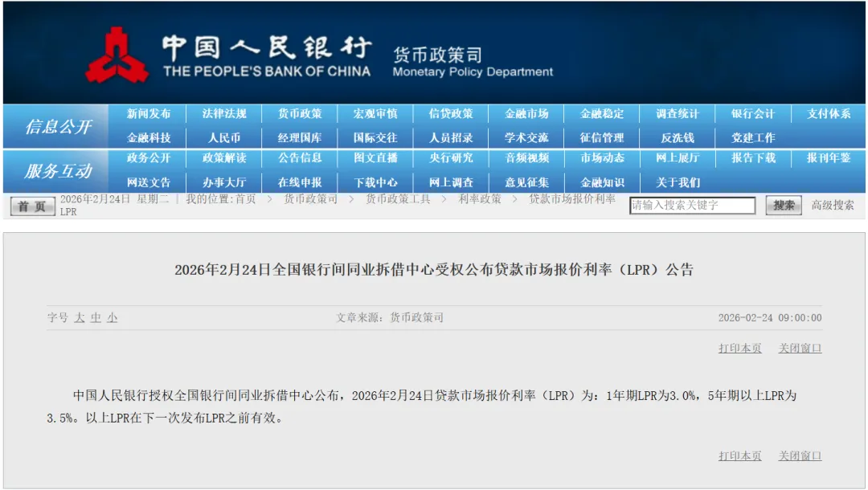Open 公告信息 page
This screenshot has height=490, width=868.
click(x=300, y=157)
